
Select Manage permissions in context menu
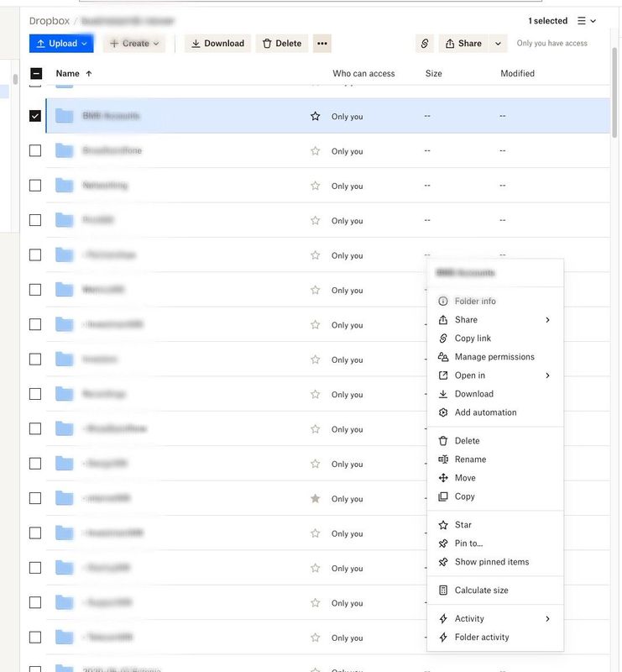coord(494,357)
